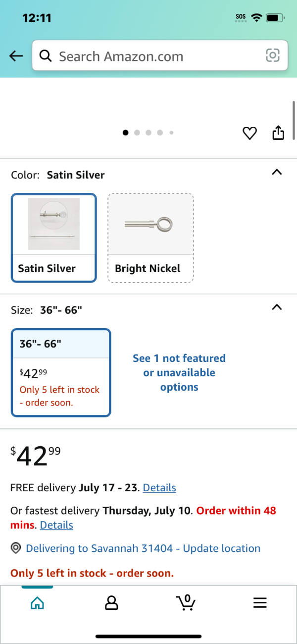The image size is (297, 644).
Task: See 1 not featured or unavailable options
Action: click(x=179, y=373)
